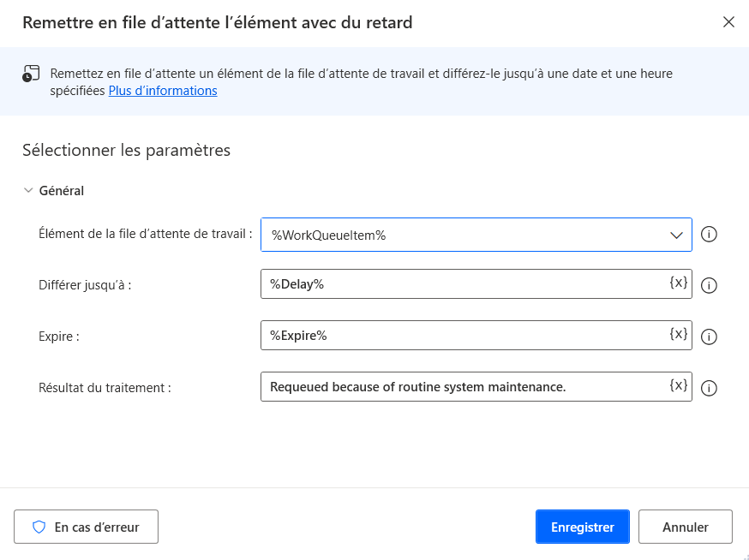The width and height of the screenshot is (749, 560).
Task: Open variable picker in Différer jusqu'à field
Action: click(x=678, y=283)
